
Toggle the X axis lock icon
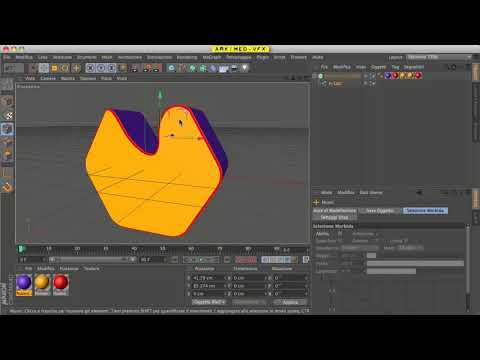coord(90,68)
